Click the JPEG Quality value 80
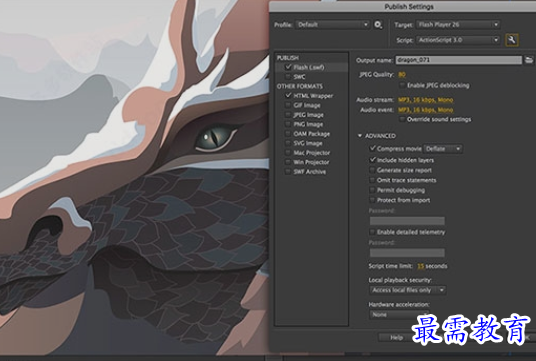Screen dimensions: 536x361 (402, 74)
